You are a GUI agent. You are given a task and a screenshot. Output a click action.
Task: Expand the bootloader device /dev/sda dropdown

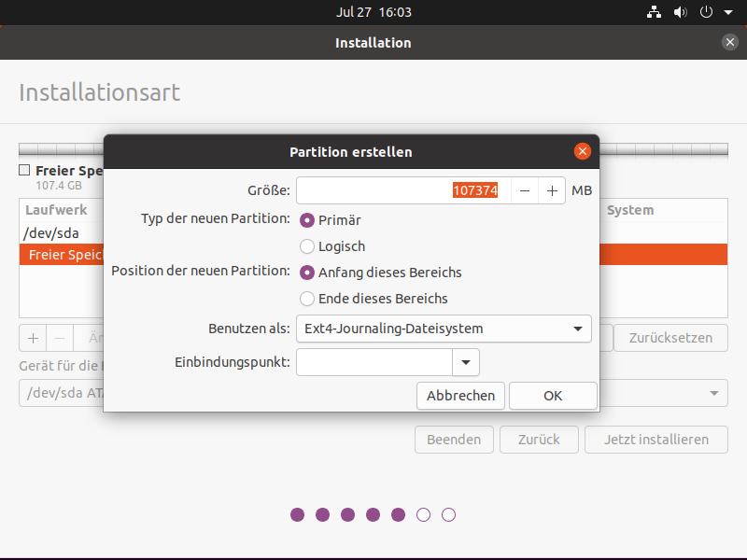(716, 393)
